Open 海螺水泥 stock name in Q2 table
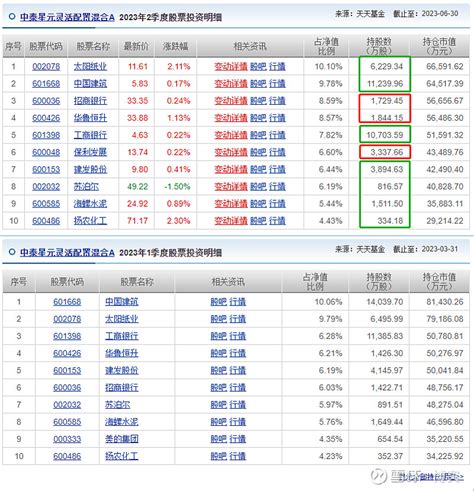This screenshot has width=474, height=491. pyautogui.click(x=90, y=204)
